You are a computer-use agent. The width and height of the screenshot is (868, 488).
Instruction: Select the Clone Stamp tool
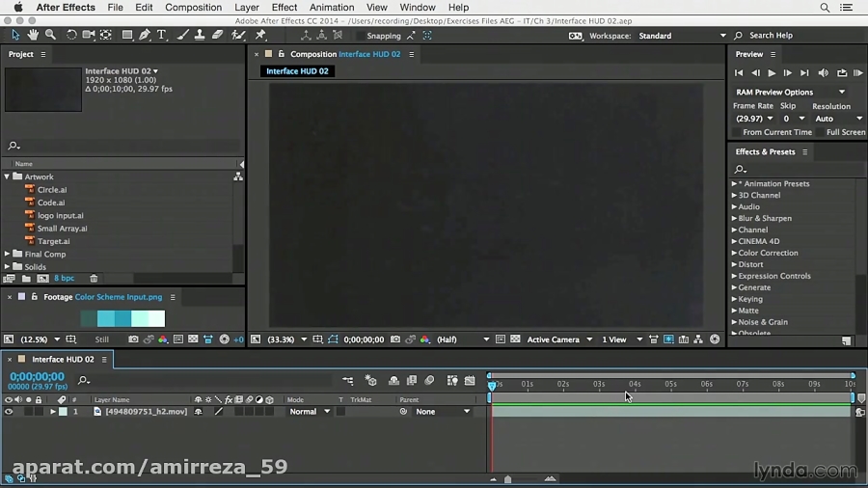[200, 35]
